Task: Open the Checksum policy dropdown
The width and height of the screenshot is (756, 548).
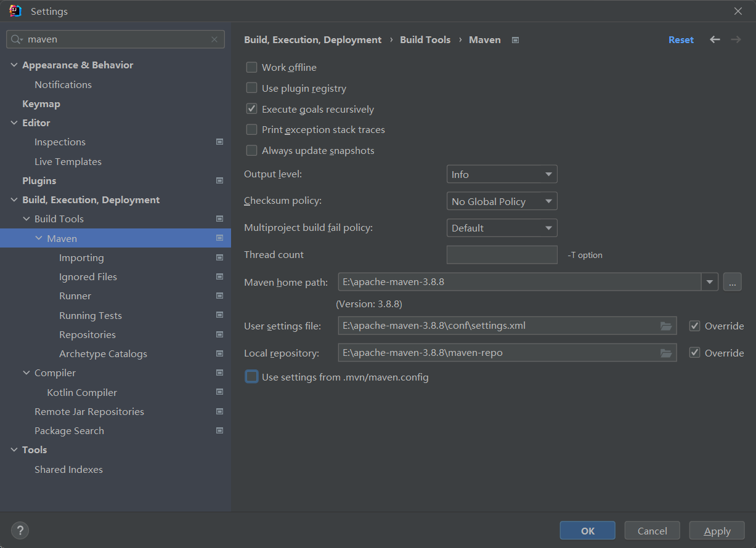Action: coord(502,201)
